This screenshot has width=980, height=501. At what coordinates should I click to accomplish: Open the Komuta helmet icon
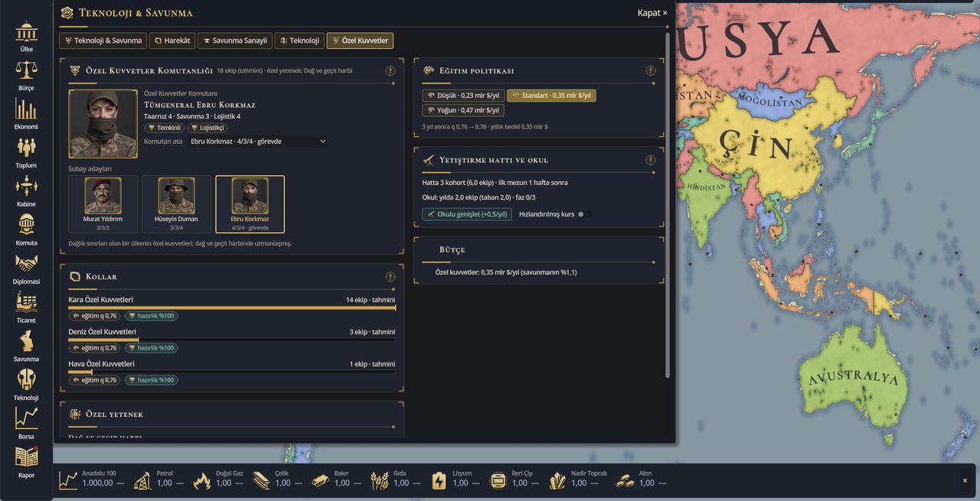click(26, 229)
